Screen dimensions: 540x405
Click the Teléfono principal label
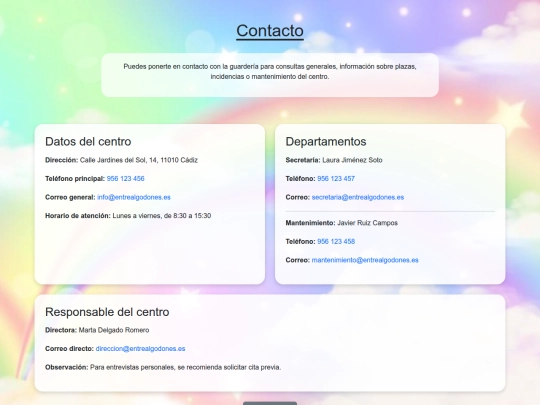click(x=75, y=179)
